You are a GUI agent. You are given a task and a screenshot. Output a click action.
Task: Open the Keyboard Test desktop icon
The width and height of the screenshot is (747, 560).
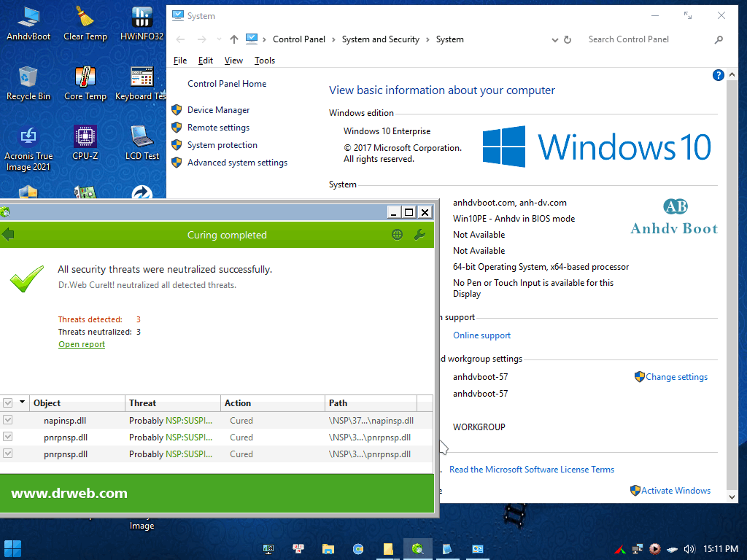point(141,84)
